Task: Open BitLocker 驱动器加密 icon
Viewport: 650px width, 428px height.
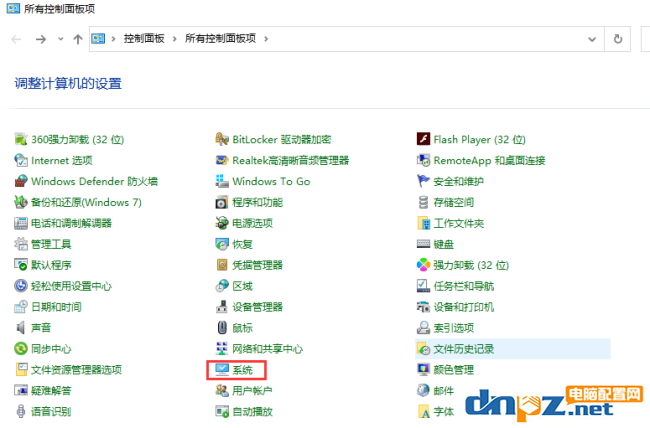Action: (x=222, y=139)
